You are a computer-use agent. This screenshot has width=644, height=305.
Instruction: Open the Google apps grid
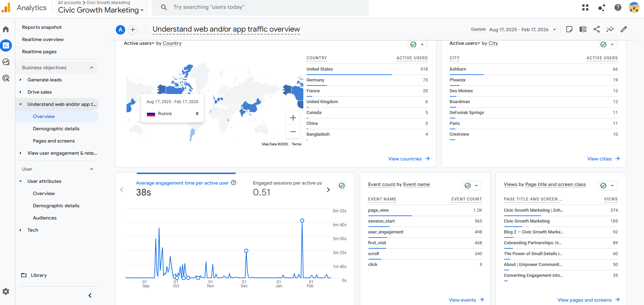[585, 7]
